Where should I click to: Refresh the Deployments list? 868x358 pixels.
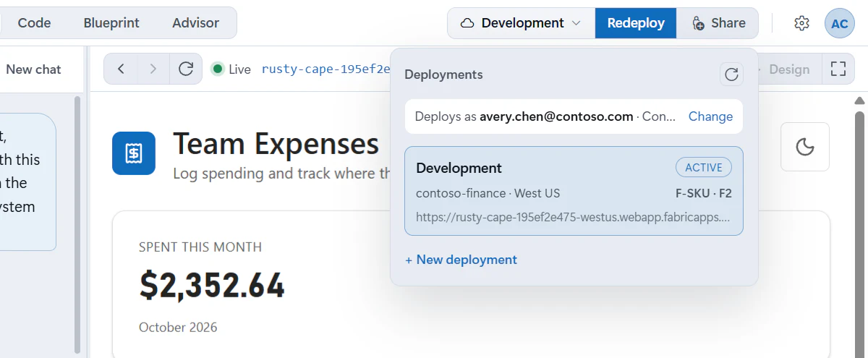coord(731,74)
